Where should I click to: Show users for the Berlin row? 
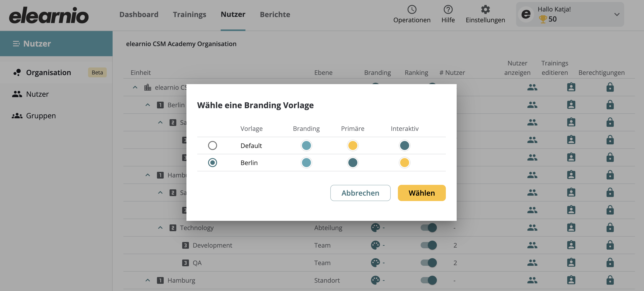click(532, 105)
